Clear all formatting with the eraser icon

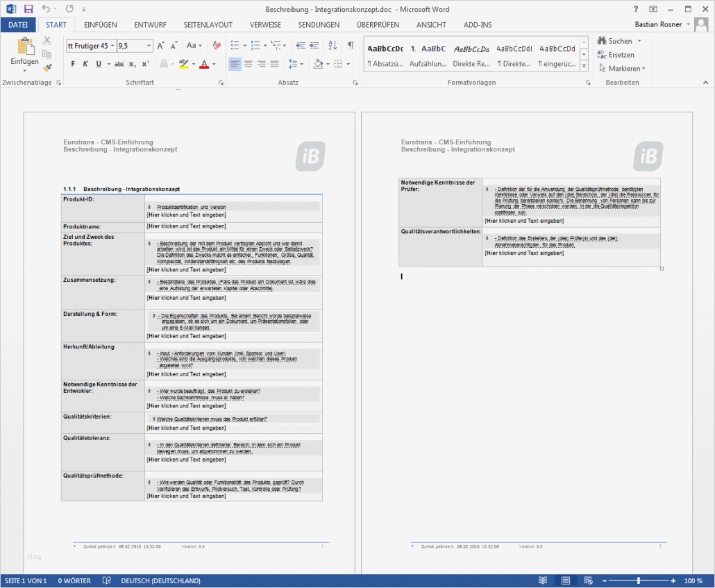217,45
